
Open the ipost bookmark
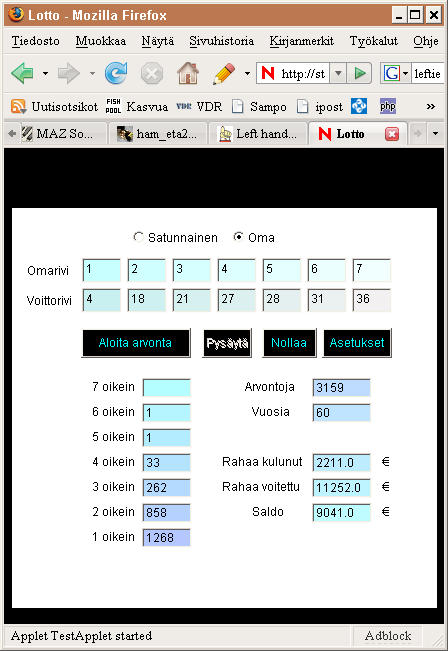(x=320, y=107)
